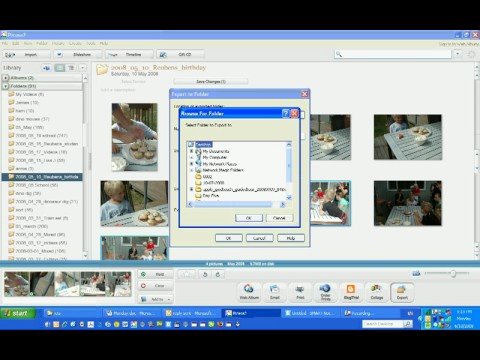Image resolution: width=480 pixels, height=360 pixels.
Task: Expand Network Magic Folders node
Action: point(191,170)
